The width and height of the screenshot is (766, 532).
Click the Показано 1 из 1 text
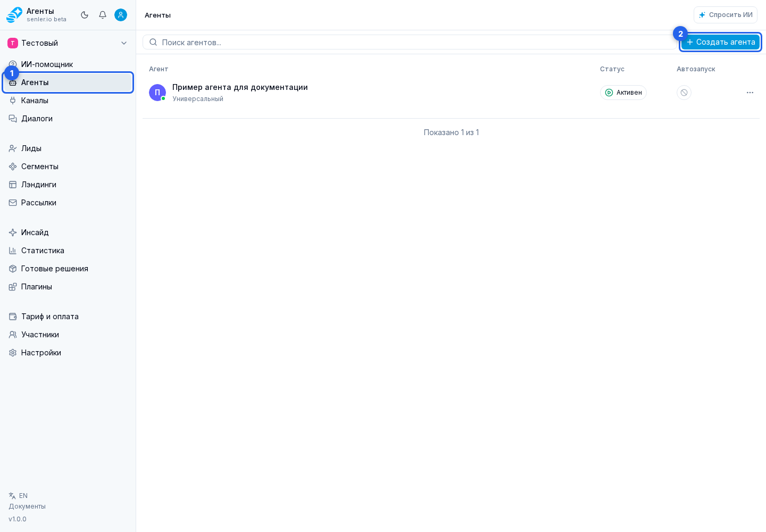click(x=451, y=132)
